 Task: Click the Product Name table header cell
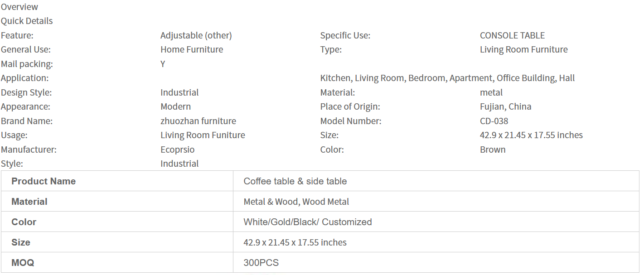[44, 181]
